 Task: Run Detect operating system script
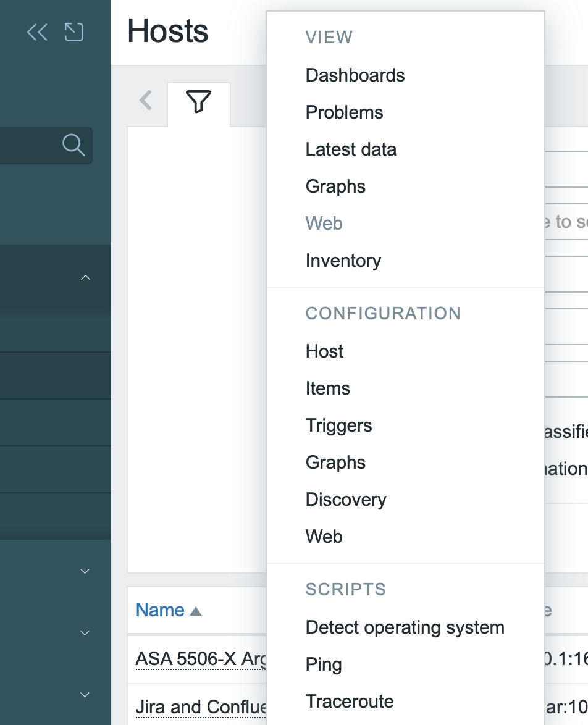[x=405, y=627]
